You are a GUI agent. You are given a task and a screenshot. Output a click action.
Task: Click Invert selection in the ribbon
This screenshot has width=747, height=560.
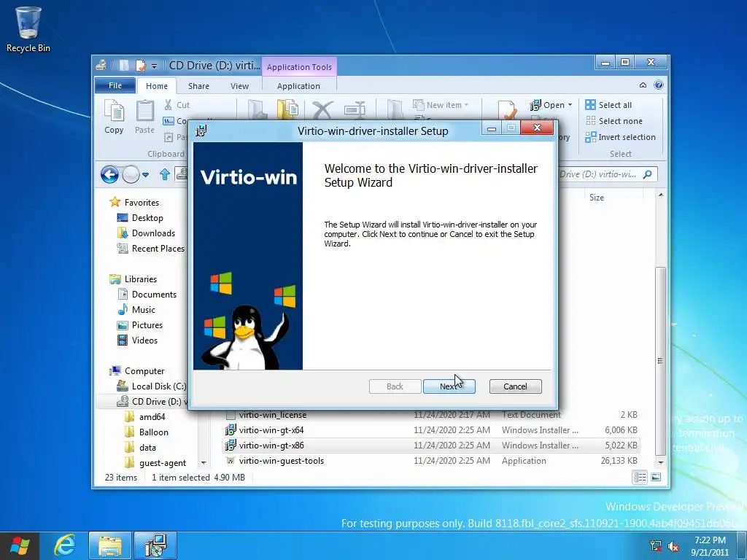620,137
